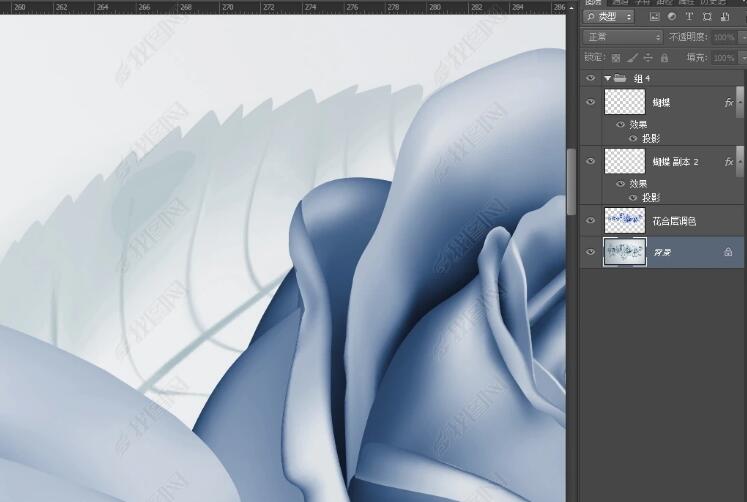Click the lock image pixels brush icon
Viewport: 747px width, 502px height.
point(632,58)
